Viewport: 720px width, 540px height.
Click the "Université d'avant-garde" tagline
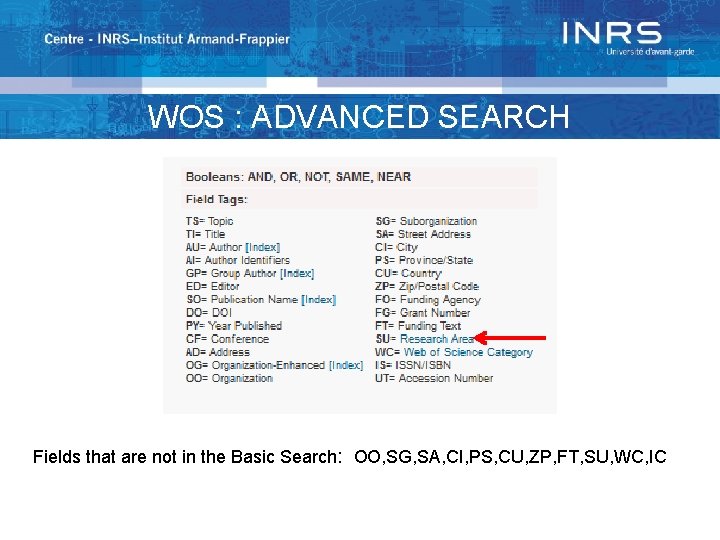click(650, 51)
